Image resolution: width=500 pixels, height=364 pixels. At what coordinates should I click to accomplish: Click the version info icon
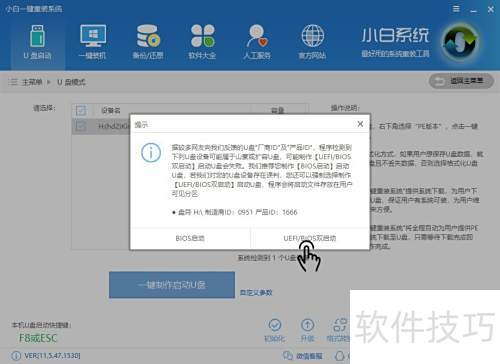click(x=16, y=356)
